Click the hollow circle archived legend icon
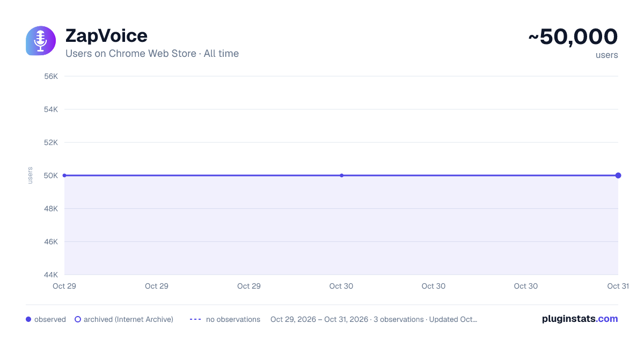The height and width of the screenshot is (338, 644). point(78,319)
